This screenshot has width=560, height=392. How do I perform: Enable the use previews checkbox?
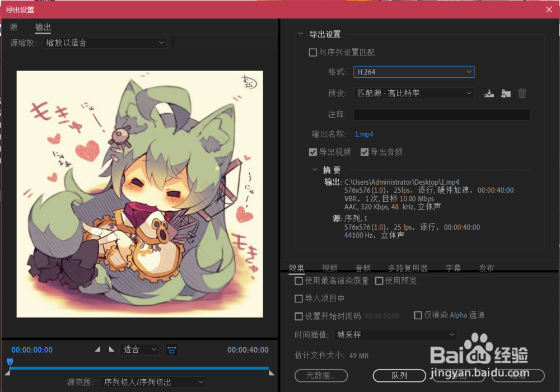click(x=379, y=281)
